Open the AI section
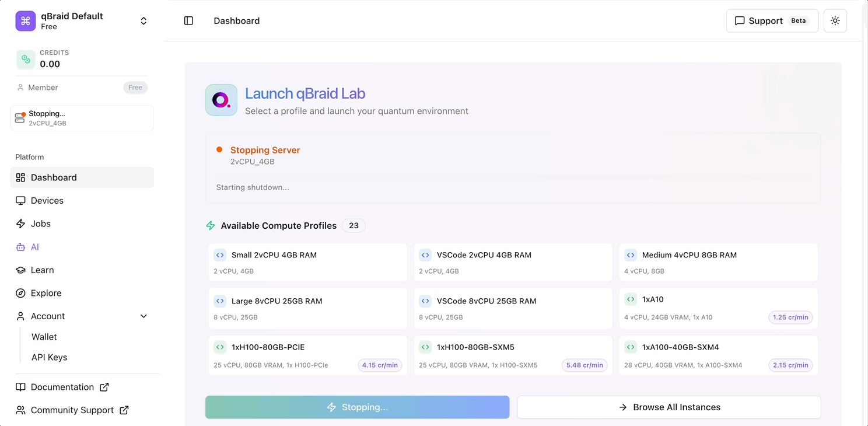Viewport: 868px width, 426px height. 82,247
